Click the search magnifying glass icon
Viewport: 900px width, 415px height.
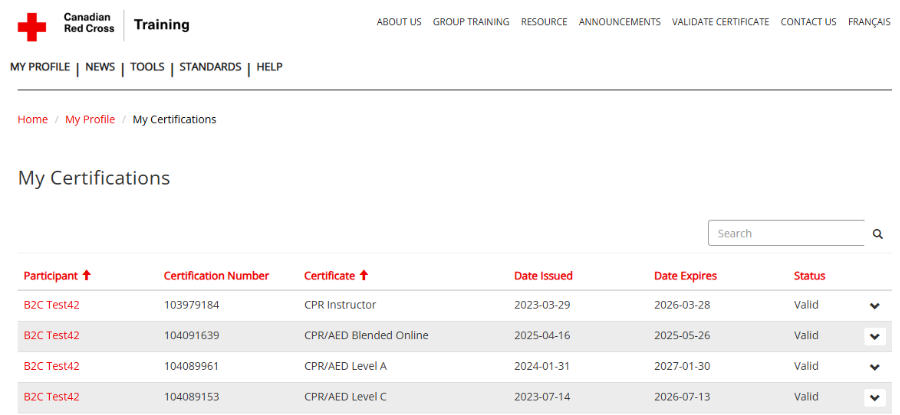[878, 234]
